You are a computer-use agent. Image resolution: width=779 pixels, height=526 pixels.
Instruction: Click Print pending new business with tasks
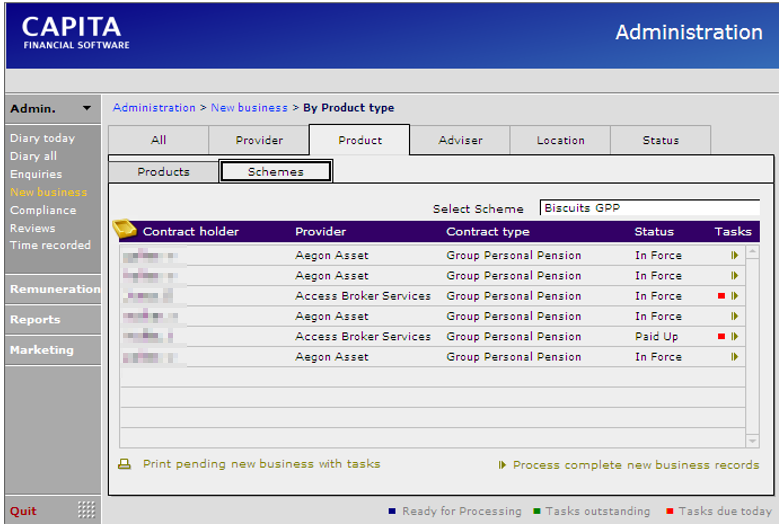coord(261,464)
